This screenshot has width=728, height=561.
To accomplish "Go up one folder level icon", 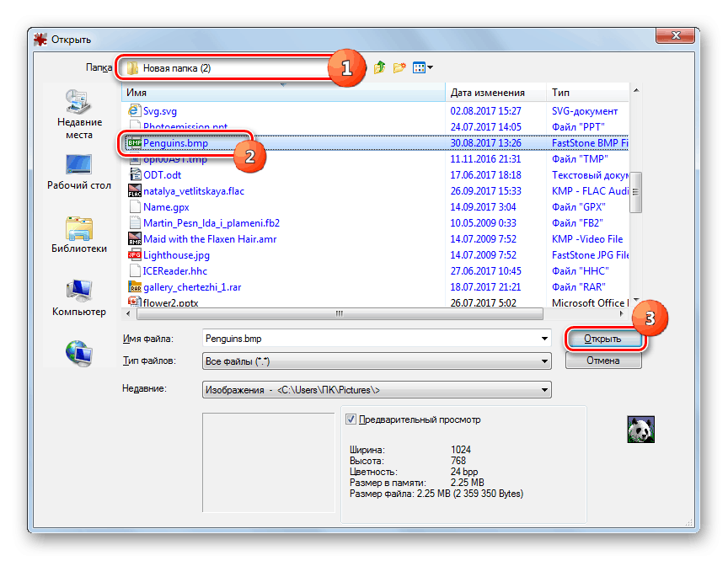I will click(x=379, y=67).
